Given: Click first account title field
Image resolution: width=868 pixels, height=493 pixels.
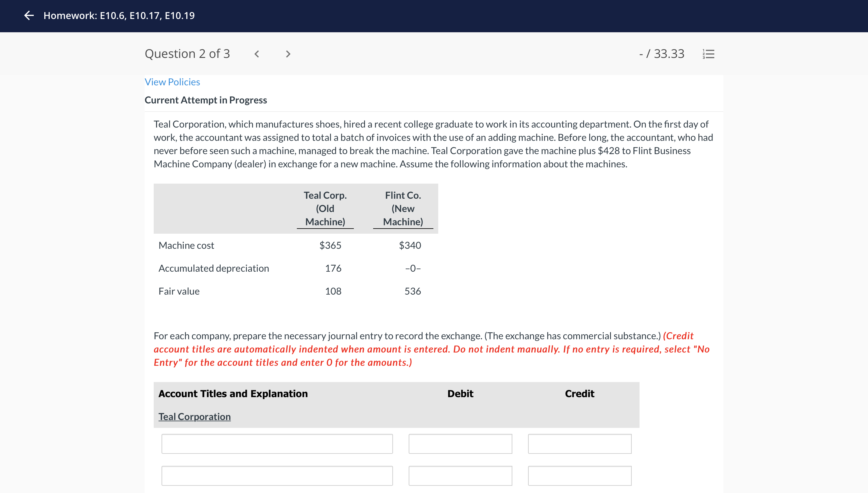Looking at the screenshot, I should pyautogui.click(x=277, y=444).
